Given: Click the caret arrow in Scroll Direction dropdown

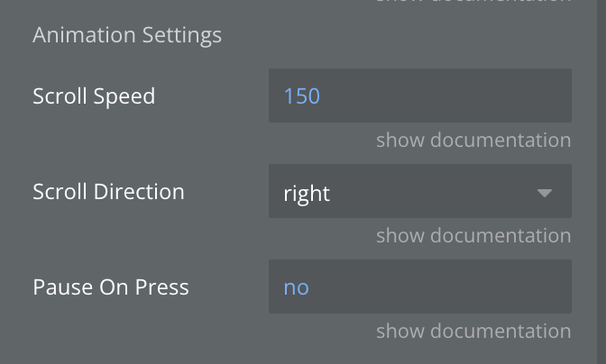Looking at the screenshot, I should tap(544, 193).
